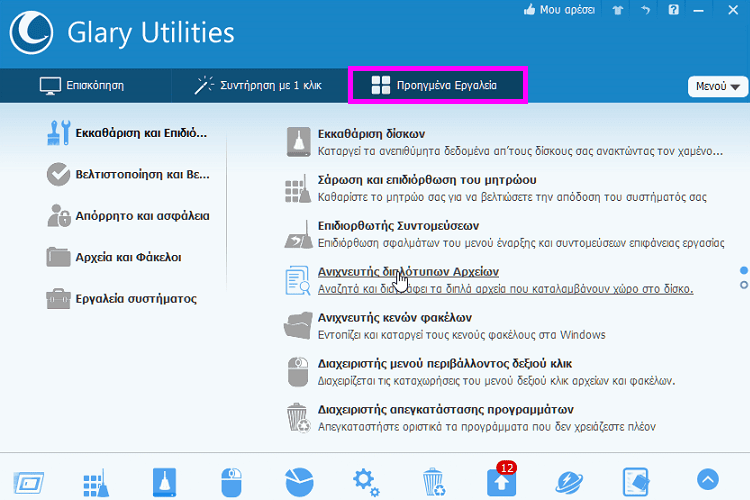
Task: Click the gears icon in bottom toolbar
Action: tap(366, 482)
